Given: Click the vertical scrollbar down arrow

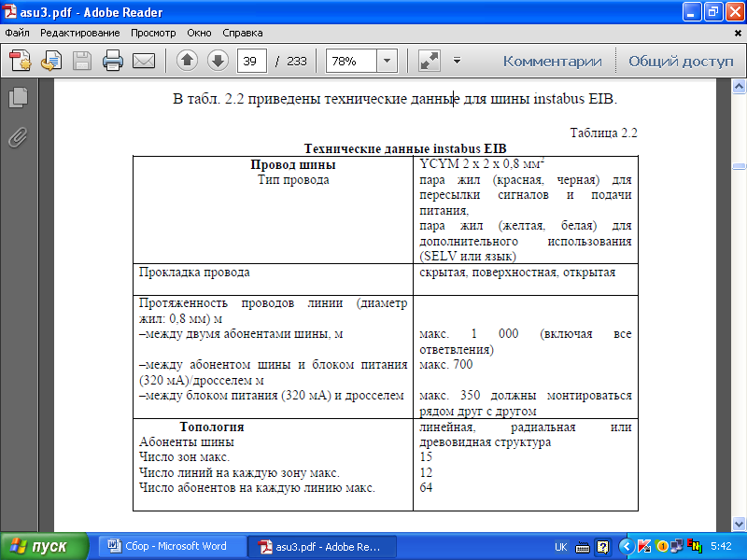Looking at the screenshot, I should pyautogui.click(x=739, y=524).
